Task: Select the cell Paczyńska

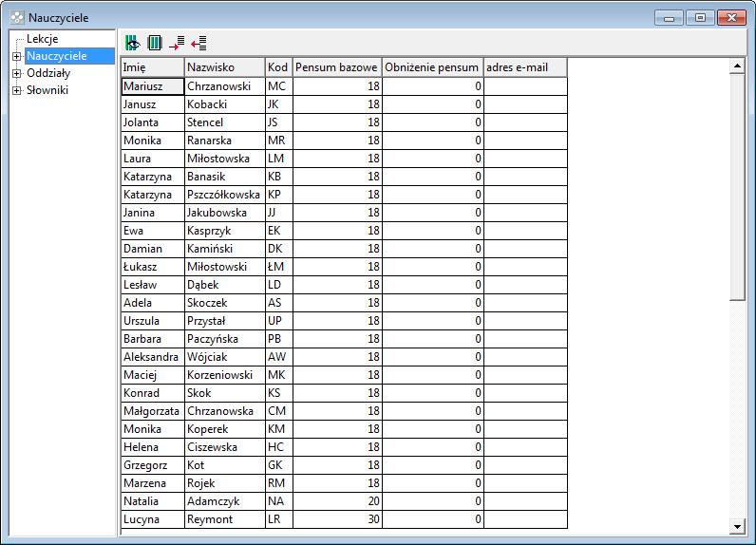Action: coord(225,339)
